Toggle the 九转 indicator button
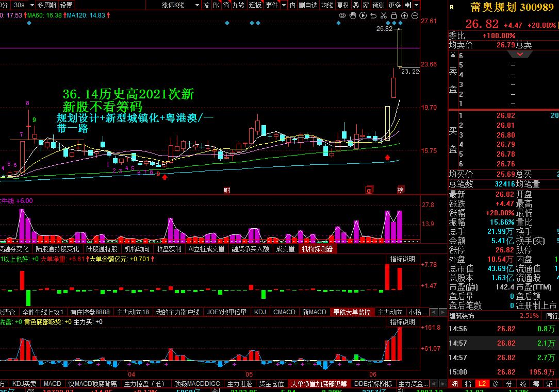This screenshot has height=392, width=559. click(238, 5)
